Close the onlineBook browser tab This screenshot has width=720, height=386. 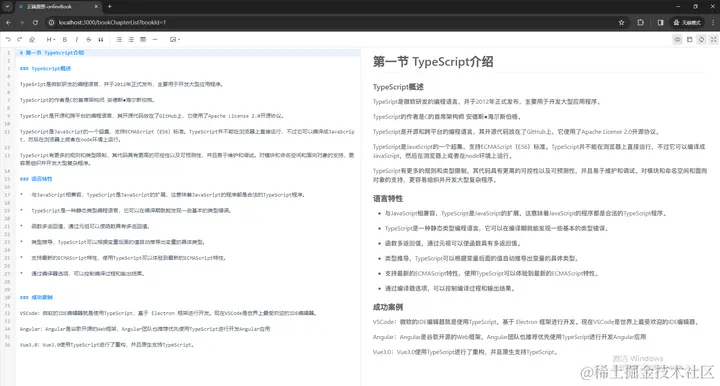(96, 6)
